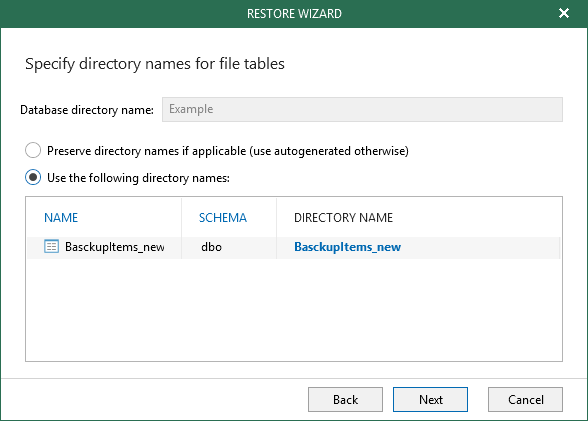Click the DIRECTORY NAME column header

pos(343,217)
